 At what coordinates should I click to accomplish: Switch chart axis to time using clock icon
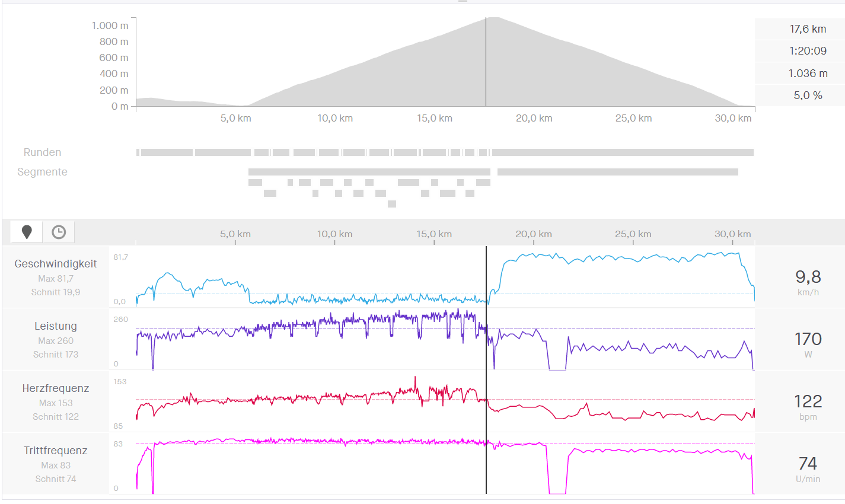[59, 232]
